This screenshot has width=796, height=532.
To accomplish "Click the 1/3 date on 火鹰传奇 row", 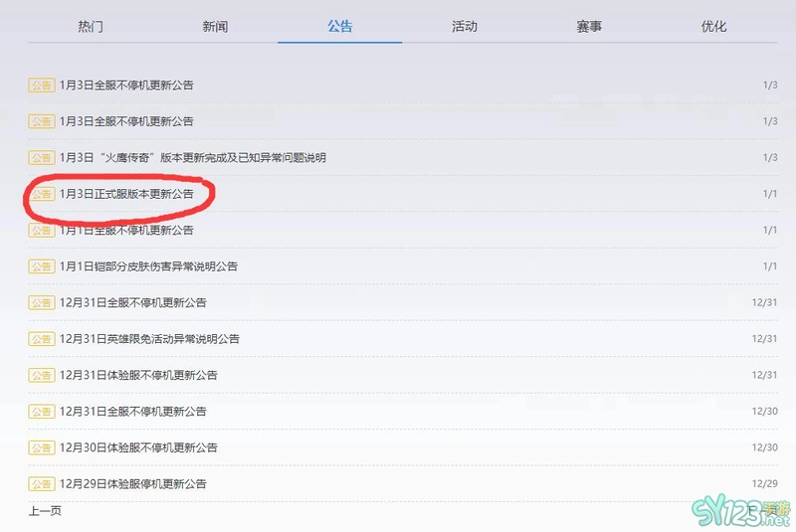I will [x=770, y=158].
